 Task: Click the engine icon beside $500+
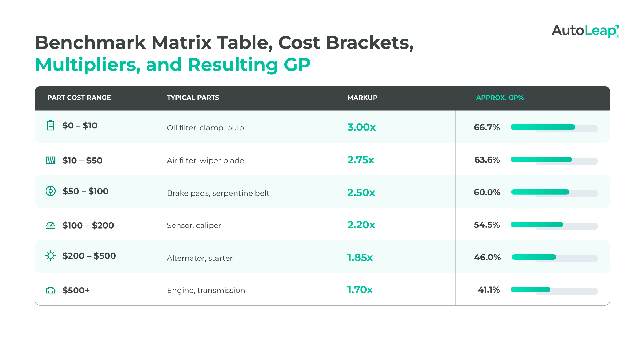(50, 290)
